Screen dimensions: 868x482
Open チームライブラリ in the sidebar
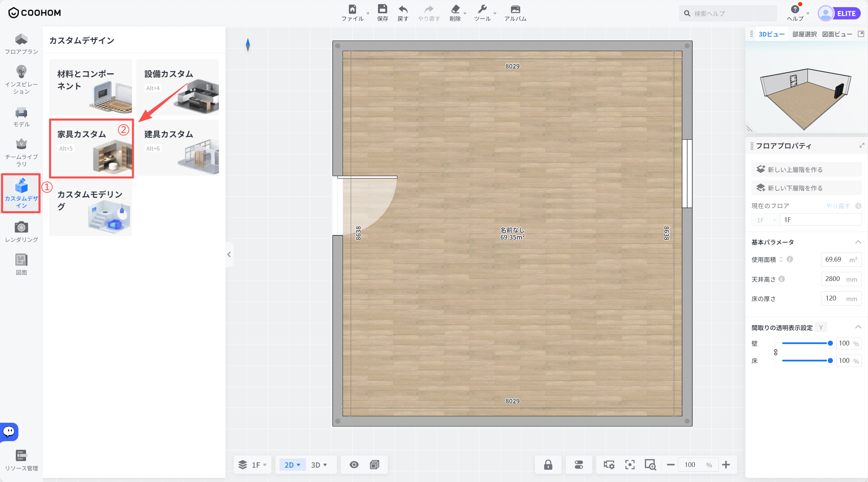click(21, 152)
